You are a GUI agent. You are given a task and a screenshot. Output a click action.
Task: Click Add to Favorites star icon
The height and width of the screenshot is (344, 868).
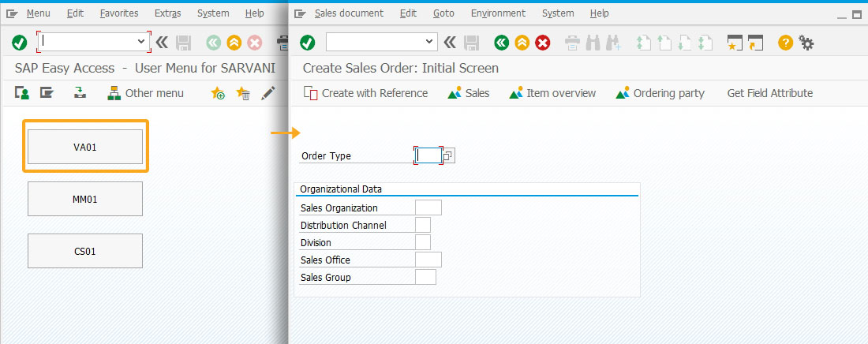coord(218,93)
